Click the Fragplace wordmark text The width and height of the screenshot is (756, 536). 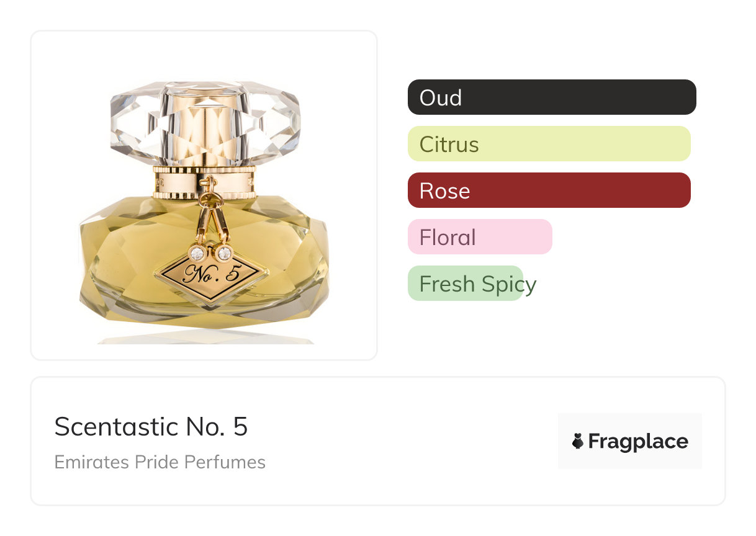click(638, 442)
